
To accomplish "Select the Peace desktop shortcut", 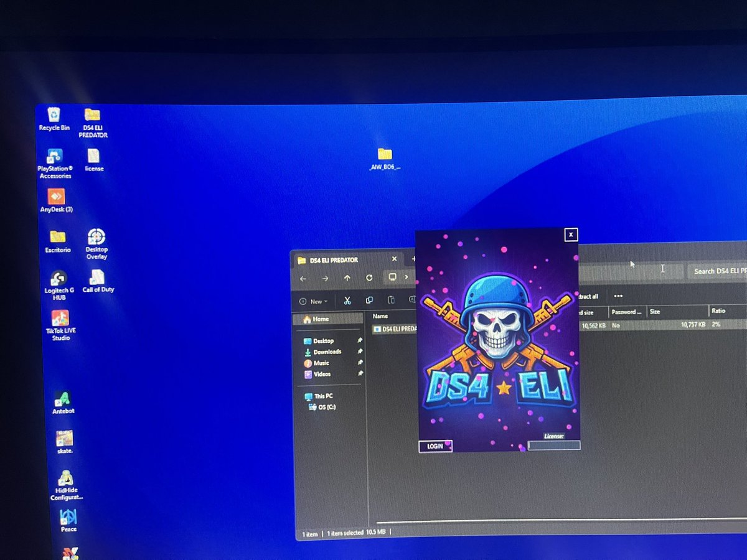I will click(x=68, y=521).
